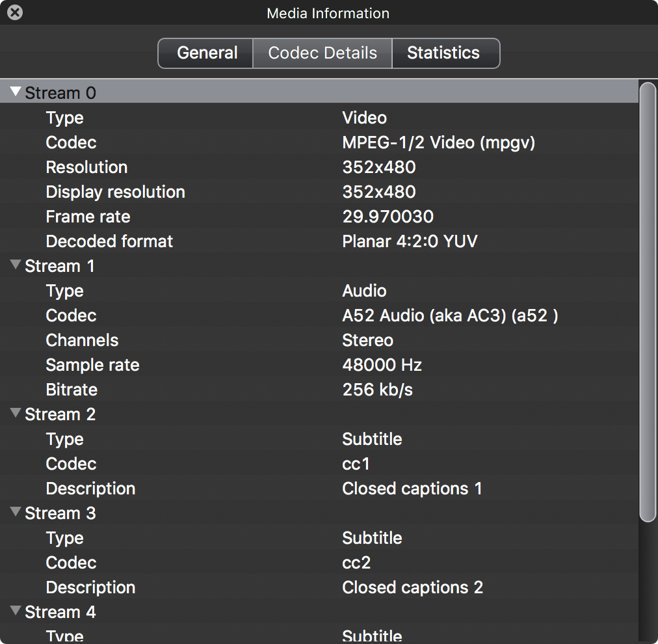Select the A52 Audio codec value

pos(450,315)
